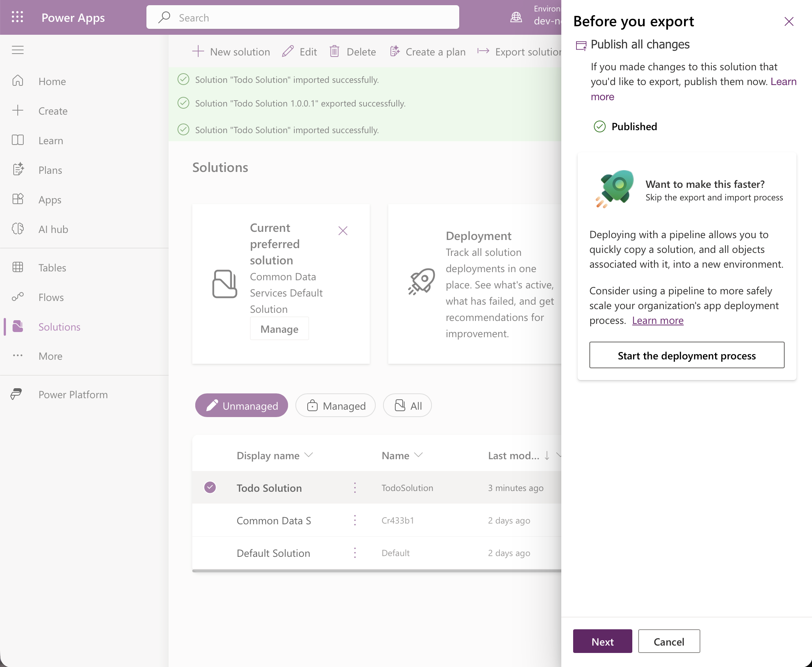Open the More item in left navigation
This screenshot has width=812, height=667.
50,356
